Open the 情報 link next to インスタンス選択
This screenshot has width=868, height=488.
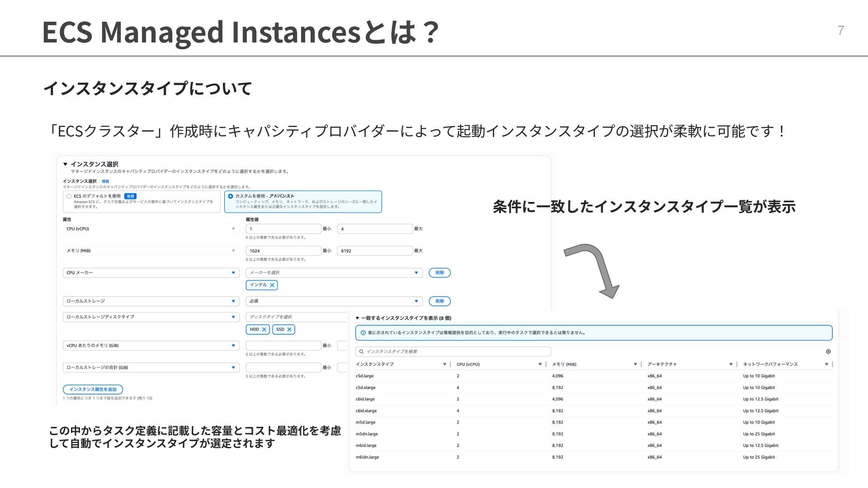105,181
